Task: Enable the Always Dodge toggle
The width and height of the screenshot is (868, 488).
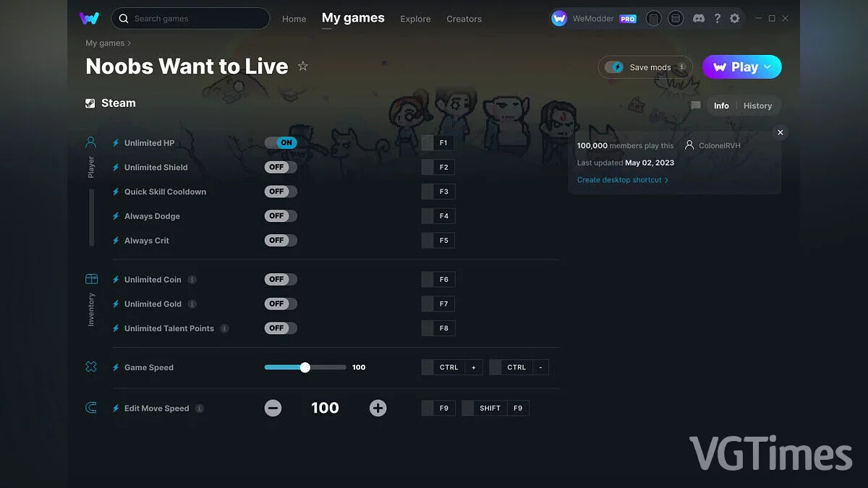Action: (281, 216)
